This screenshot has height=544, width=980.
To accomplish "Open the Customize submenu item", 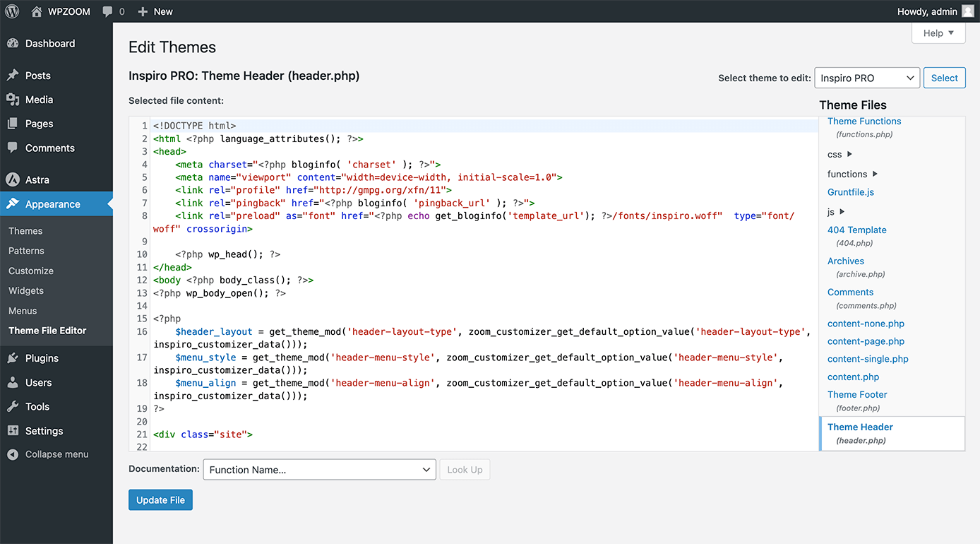I will click(x=31, y=271).
